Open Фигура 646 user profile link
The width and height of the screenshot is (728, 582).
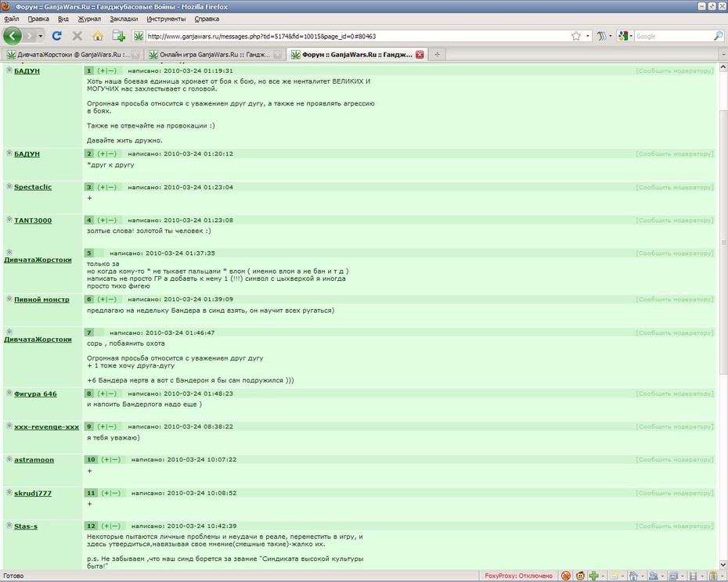pos(35,394)
